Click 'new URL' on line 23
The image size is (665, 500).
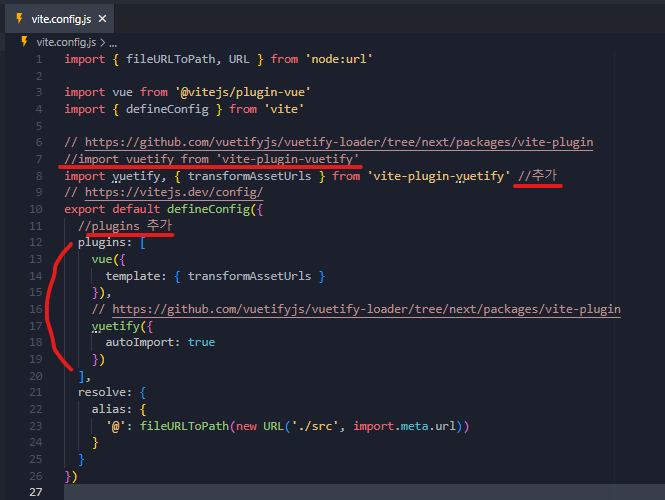[x=260, y=426]
